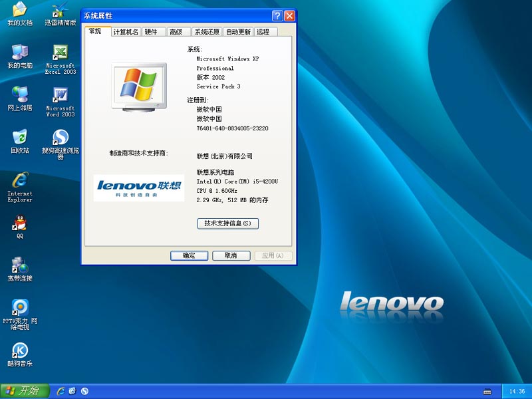532x399 pixels.
Task: Select the 酷狗音乐 desktop shortcut
Action: click(20, 355)
